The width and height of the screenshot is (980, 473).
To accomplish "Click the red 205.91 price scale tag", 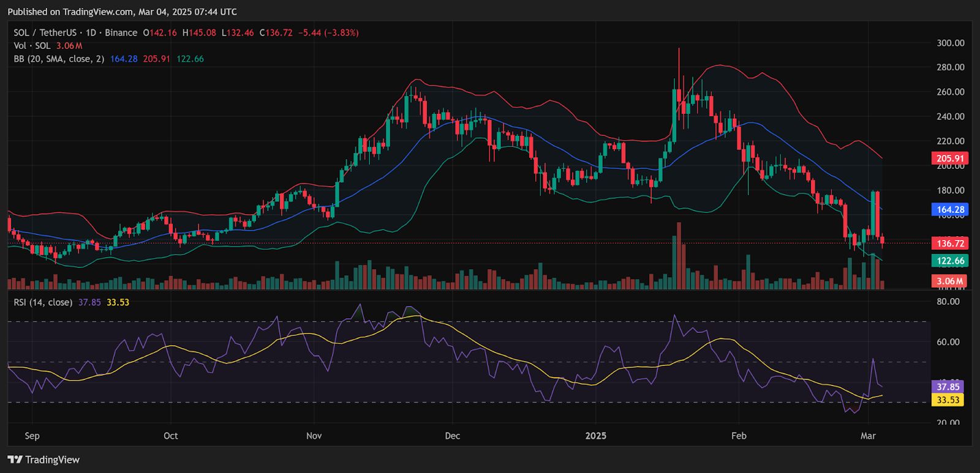I will click(x=950, y=158).
